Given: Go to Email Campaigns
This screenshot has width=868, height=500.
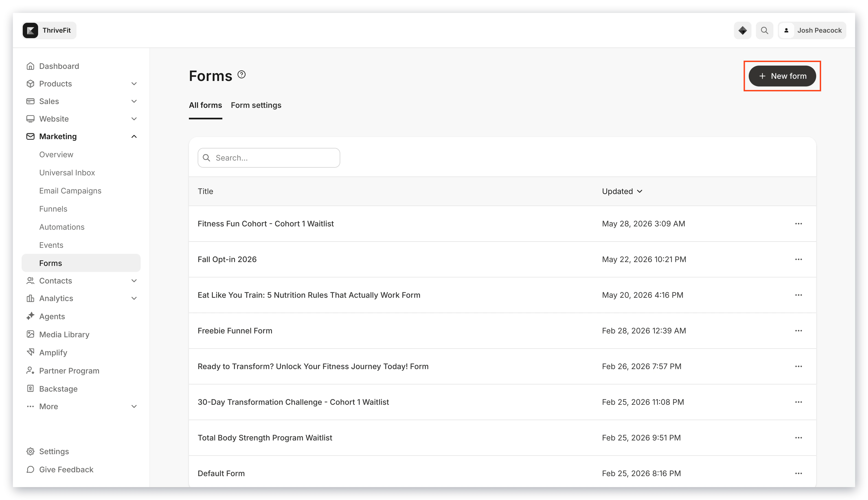Looking at the screenshot, I should point(70,191).
